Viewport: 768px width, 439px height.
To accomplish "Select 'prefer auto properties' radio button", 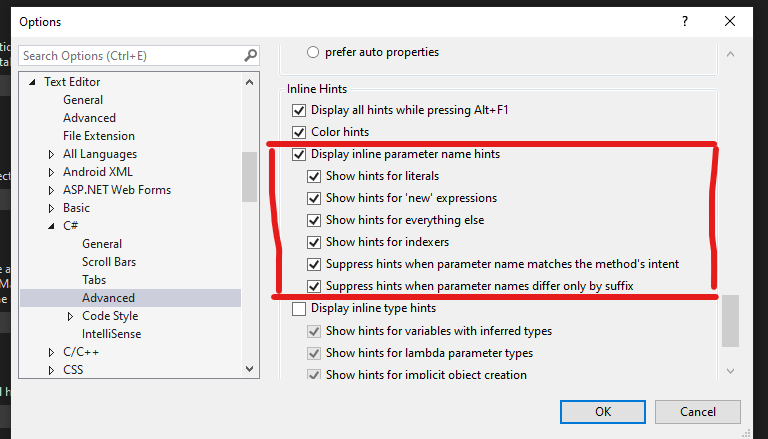I will [x=313, y=52].
